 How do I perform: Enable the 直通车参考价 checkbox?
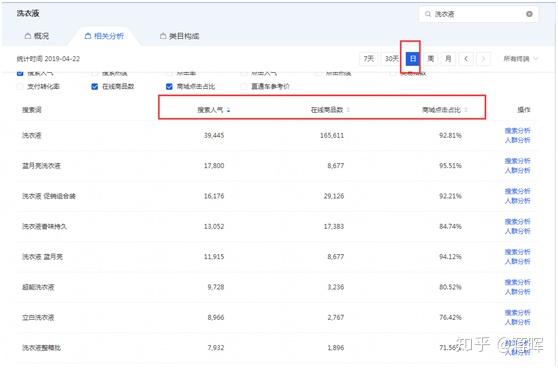[244, 86]
